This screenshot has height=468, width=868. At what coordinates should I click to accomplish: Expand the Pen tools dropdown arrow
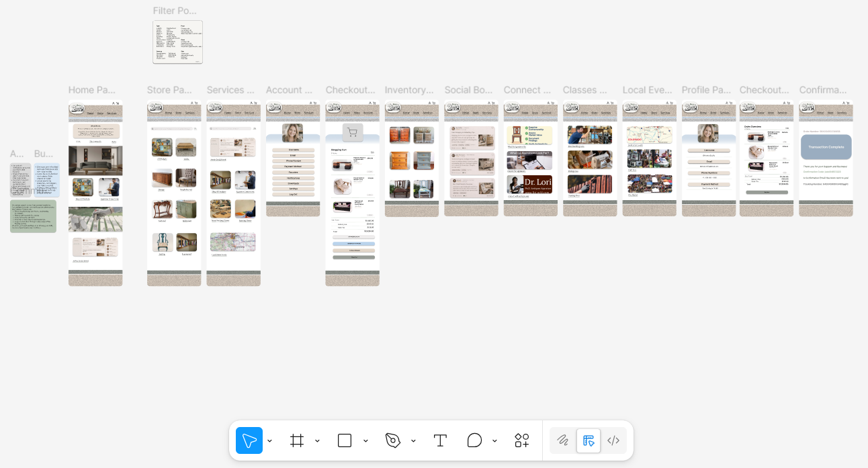coord(413,440)
